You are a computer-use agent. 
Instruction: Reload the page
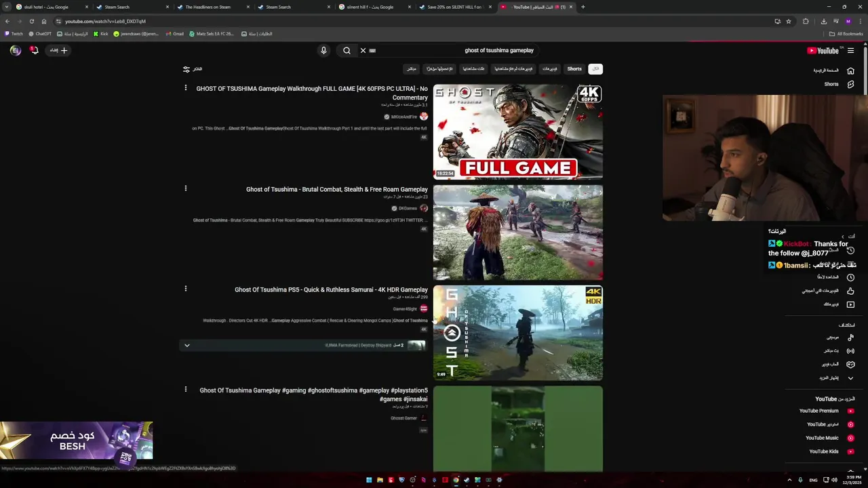[31, 21]
